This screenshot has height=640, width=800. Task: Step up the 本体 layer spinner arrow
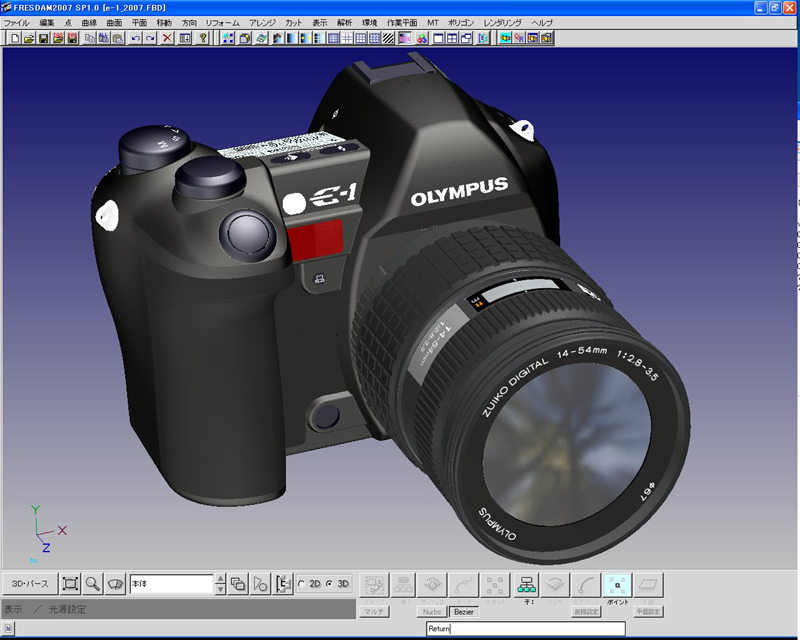point(220,579)
